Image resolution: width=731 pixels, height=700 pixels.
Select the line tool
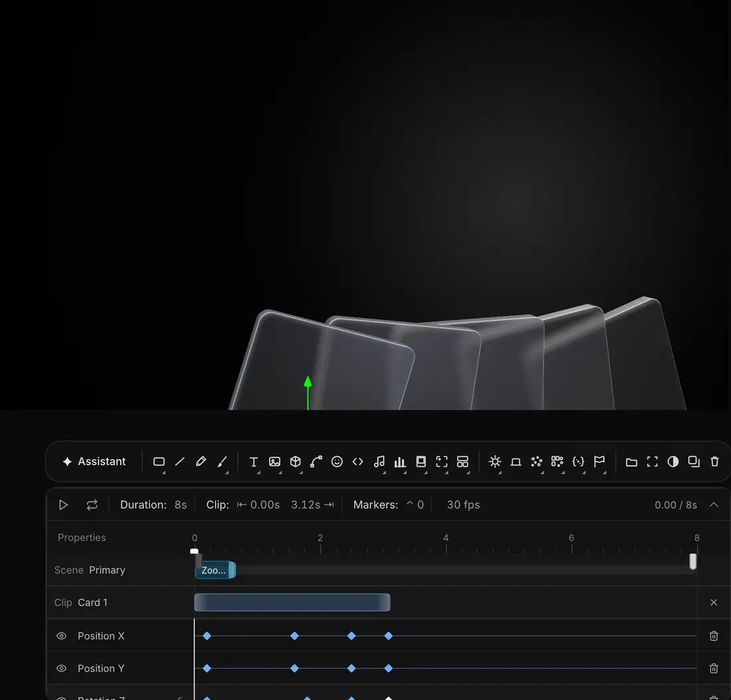click(x=180, y=462)
